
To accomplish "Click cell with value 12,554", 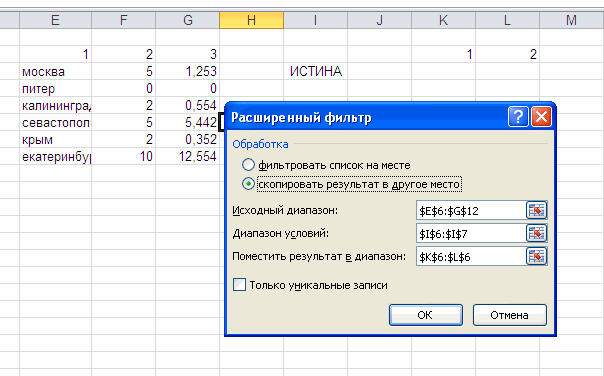I will pos(188,156).
